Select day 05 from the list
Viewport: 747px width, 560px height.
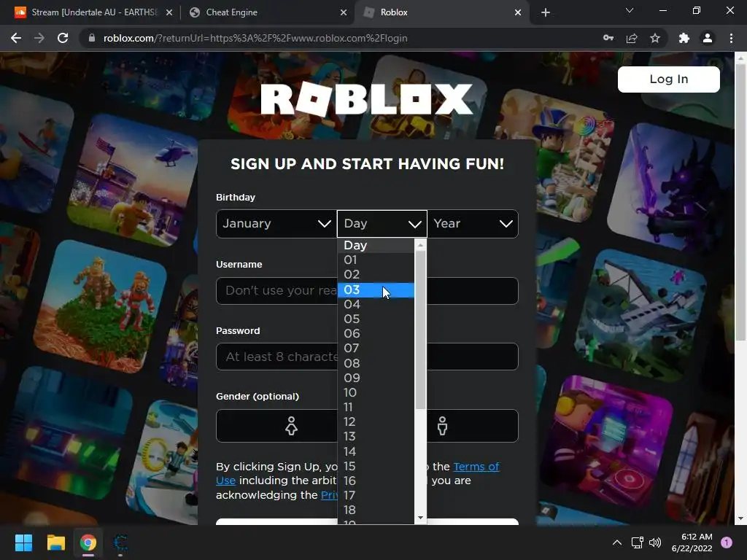click(x=376, y=319)
